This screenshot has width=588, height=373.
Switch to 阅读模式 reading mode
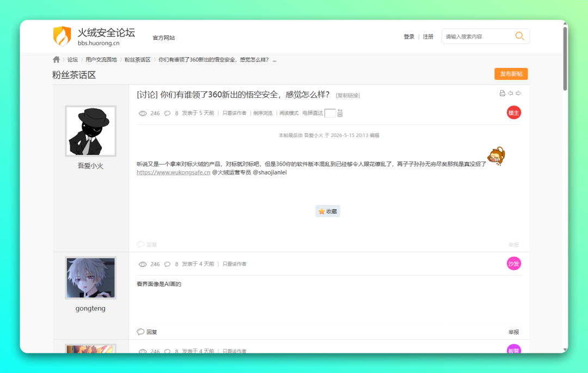coord(289,113)
